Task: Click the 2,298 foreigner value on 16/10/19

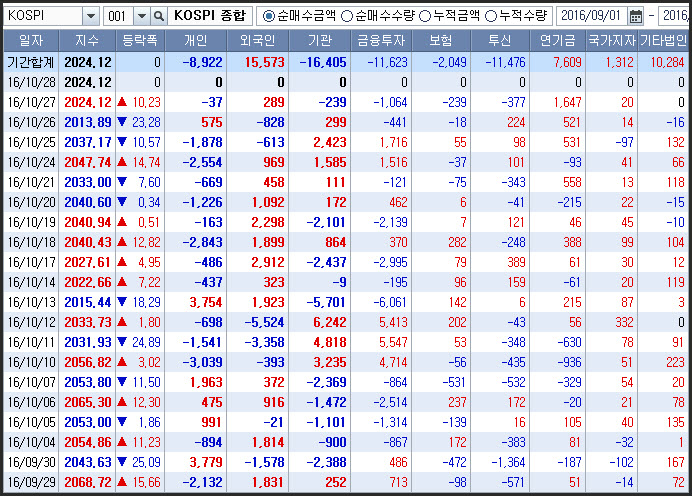Action: coord(268,222)
